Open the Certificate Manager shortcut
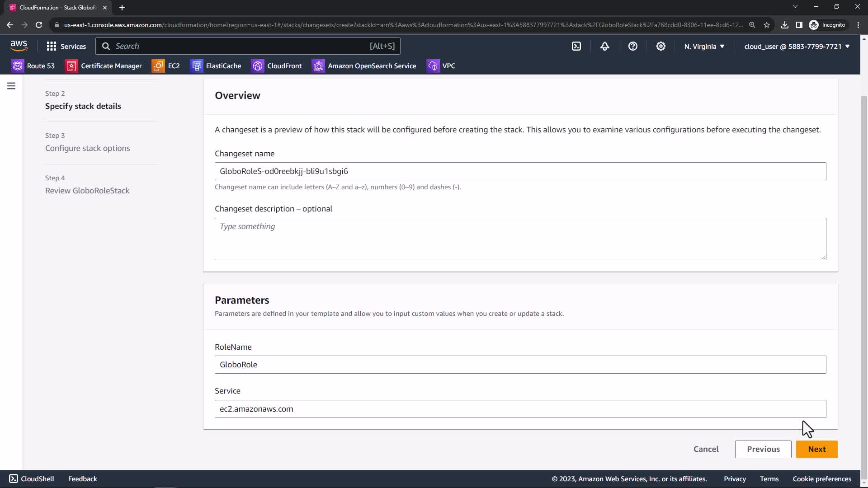Screen dimensions: 868x488 point(104,66)
